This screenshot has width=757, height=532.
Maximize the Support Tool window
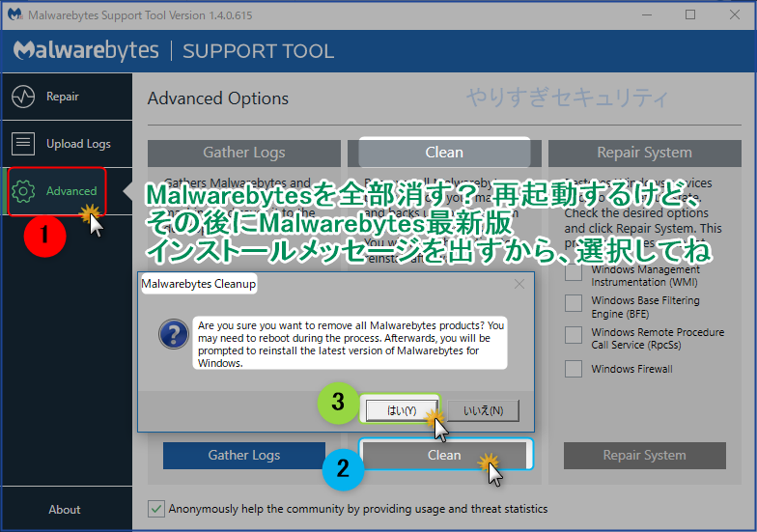(x=690, y=15)
